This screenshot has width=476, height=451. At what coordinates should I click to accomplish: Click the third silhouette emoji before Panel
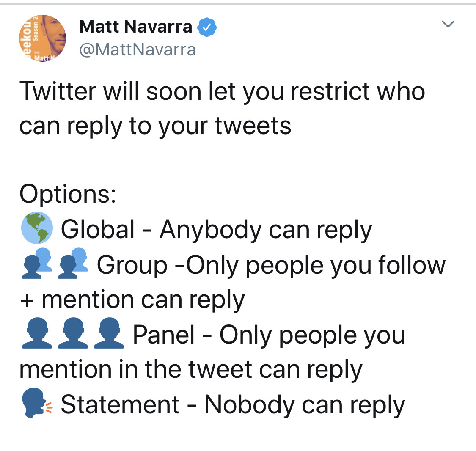(x=109, y=334)
